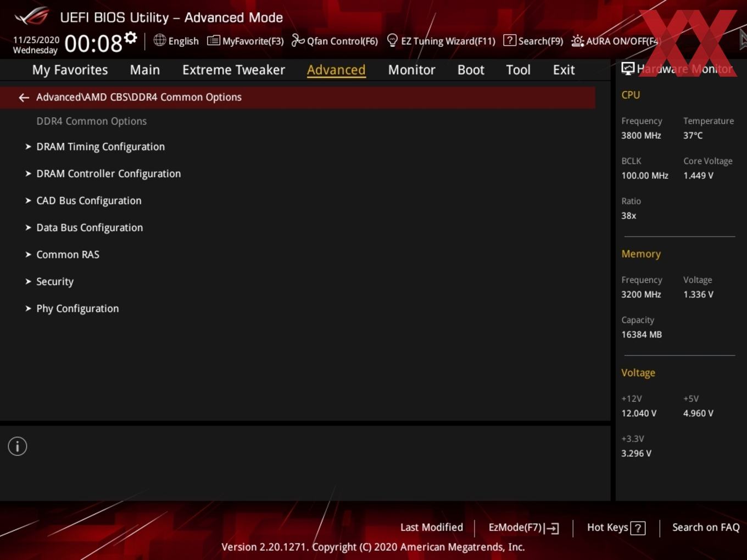Expand arrow beside CAD Bus Configuration

click(28, 200)
